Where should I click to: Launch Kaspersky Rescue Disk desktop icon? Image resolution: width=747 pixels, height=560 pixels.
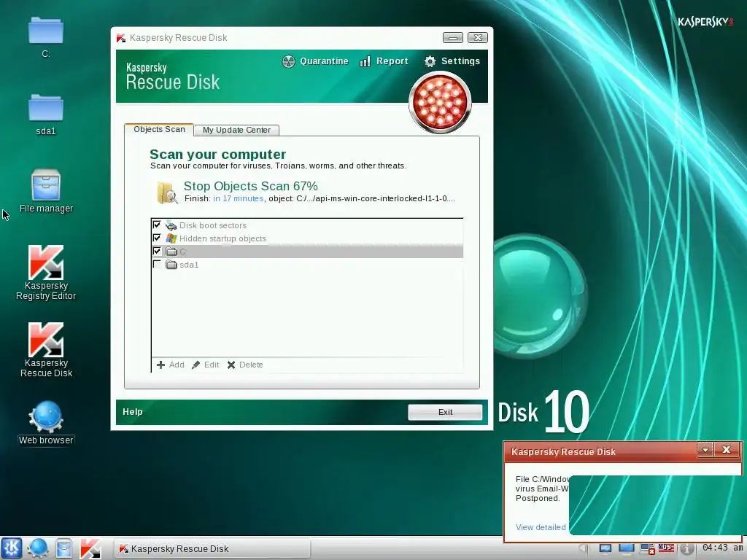pos(46,350)
